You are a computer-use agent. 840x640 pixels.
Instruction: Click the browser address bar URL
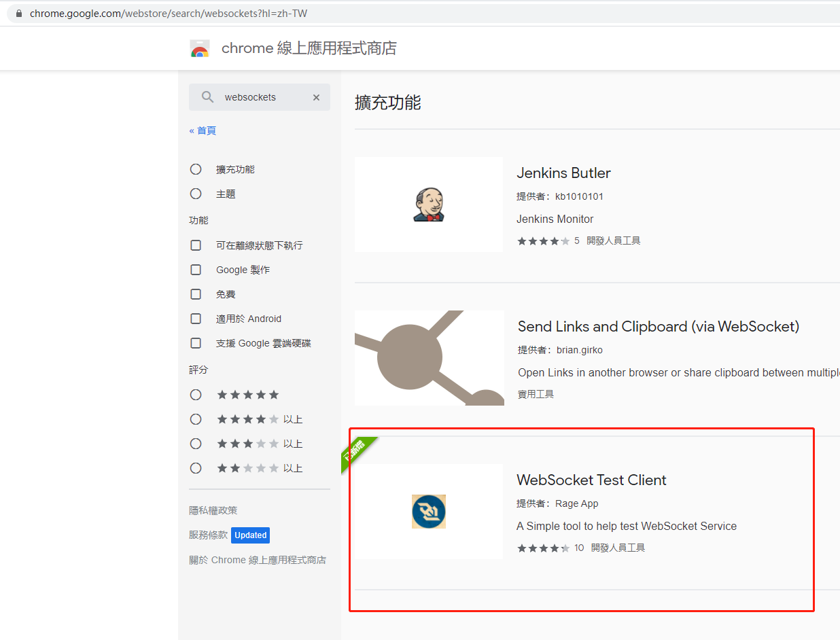[x=169, y=14]
